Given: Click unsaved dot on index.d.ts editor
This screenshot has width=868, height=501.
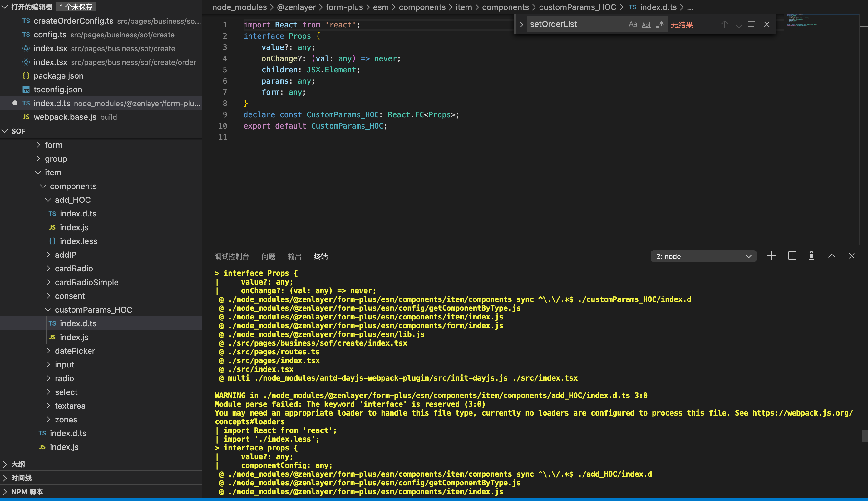Looking at the screenshot, I should (15, 103).
